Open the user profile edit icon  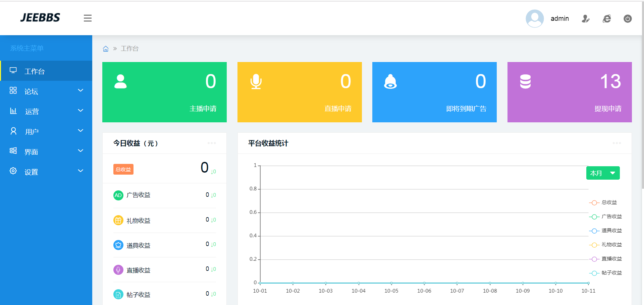pyautogui.click(x=586, y=19)
